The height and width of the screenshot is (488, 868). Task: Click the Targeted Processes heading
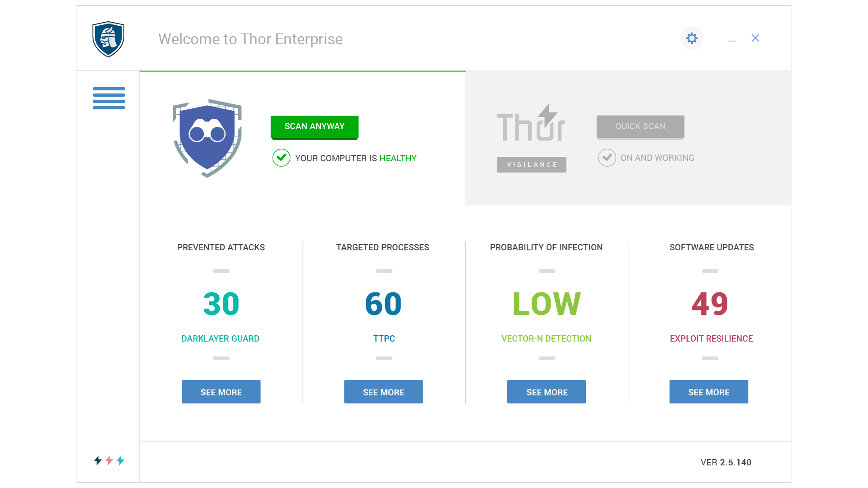coord(382,247)
